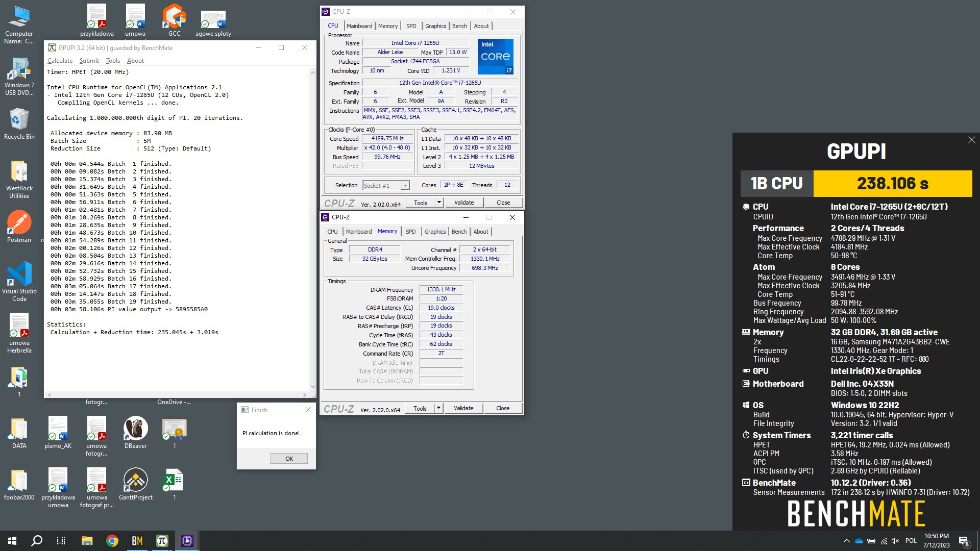Viewport: 980px width, 551px height.
Task: Switch to GPUPI taskbar icon
Action: pos(162,541)
